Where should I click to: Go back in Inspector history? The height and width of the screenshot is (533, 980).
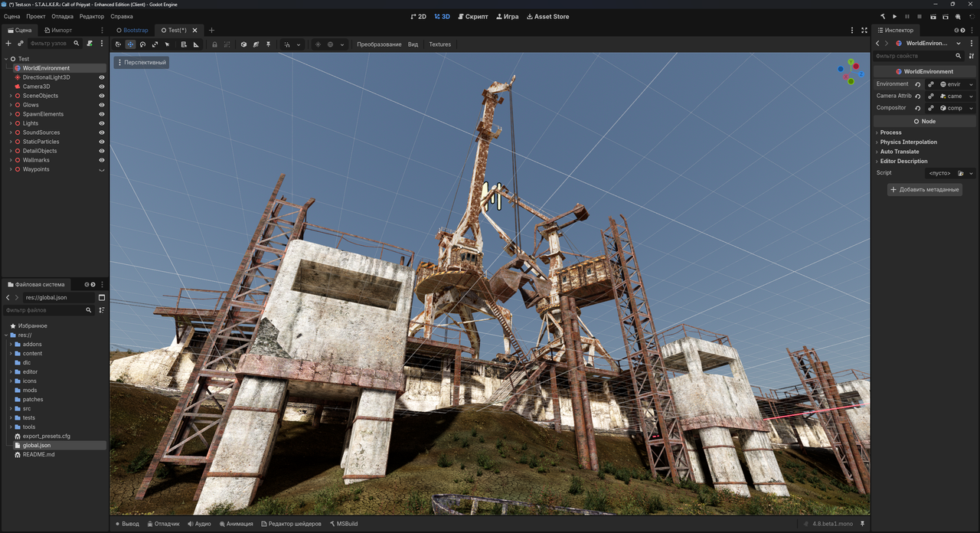[x=877, y=44]
